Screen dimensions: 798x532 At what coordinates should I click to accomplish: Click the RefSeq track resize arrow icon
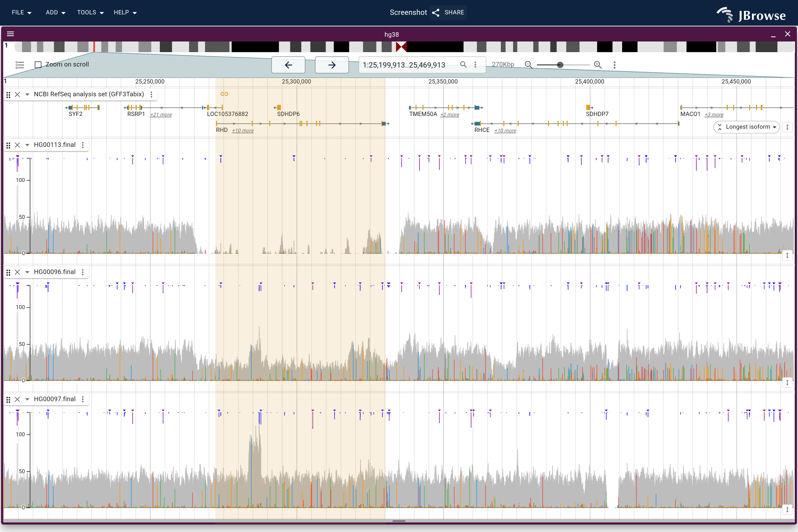(787, 127)
